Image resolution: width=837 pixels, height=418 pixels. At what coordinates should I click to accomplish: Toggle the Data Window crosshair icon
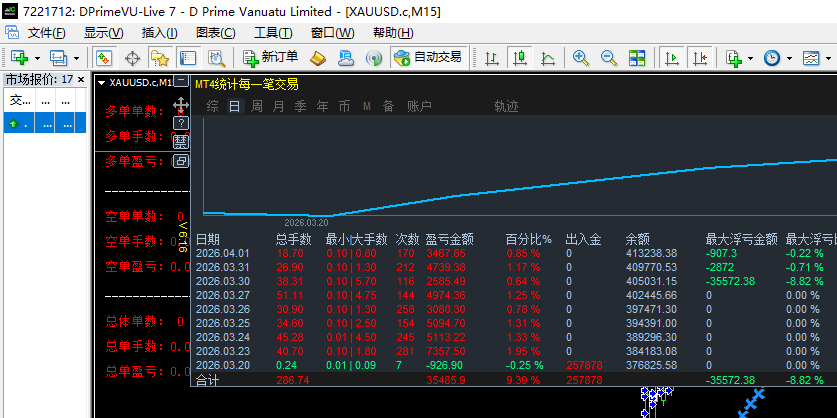(x=132, y=58)
